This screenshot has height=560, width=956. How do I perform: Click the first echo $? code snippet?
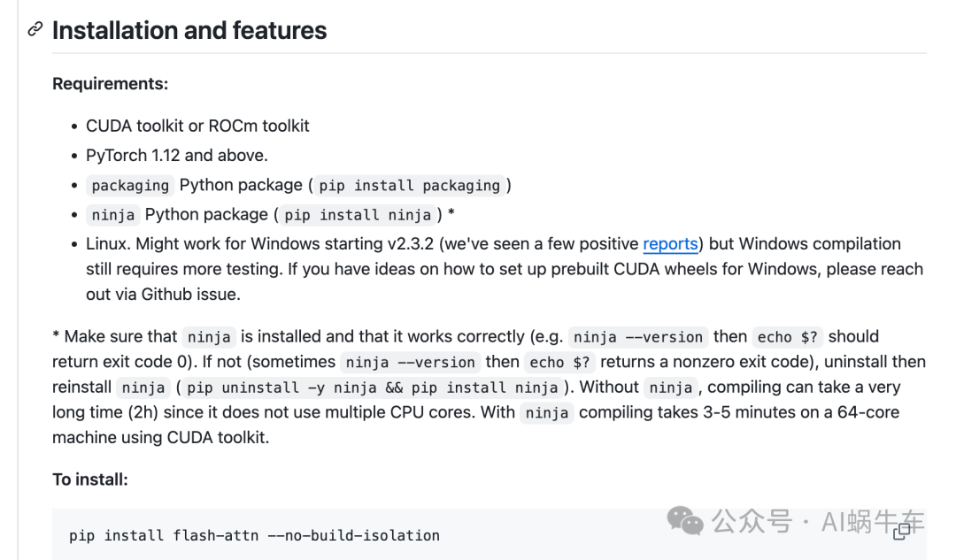(785, 337)
